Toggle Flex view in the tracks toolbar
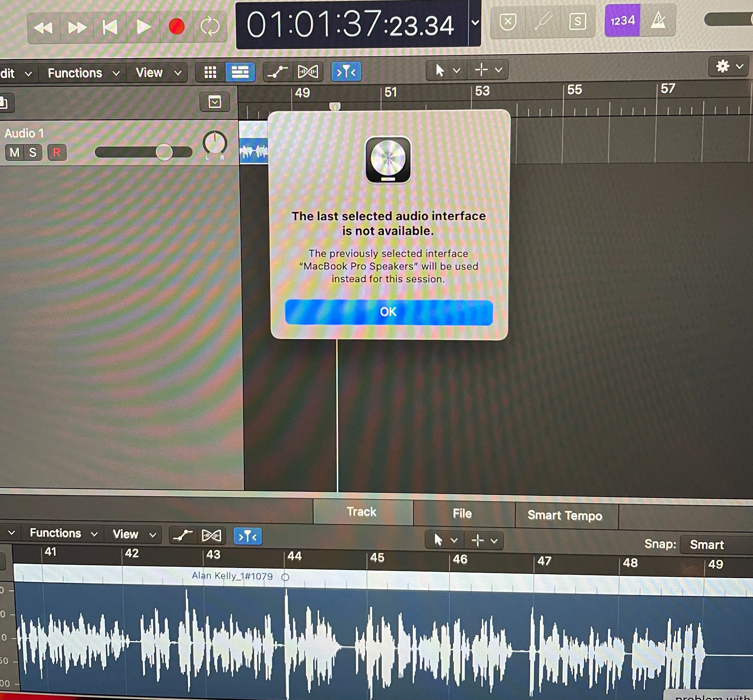Viewport: 753px width, 700px height. pyautogui.click(x=308, y=71)
